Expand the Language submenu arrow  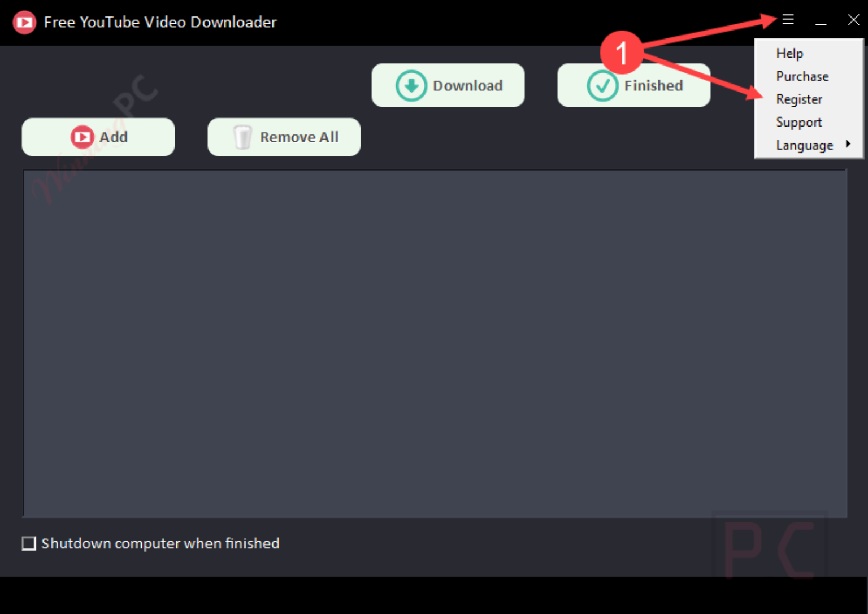[848, 144]
